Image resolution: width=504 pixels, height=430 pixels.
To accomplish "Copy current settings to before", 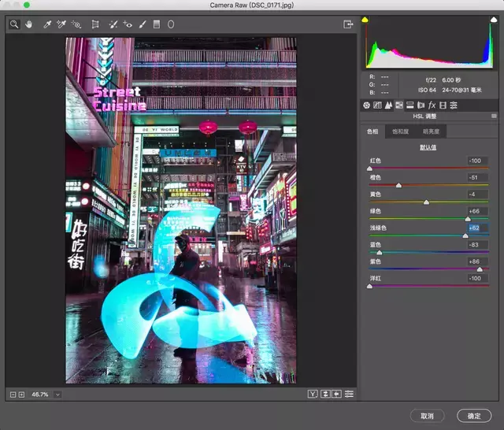I will point(336,394).
